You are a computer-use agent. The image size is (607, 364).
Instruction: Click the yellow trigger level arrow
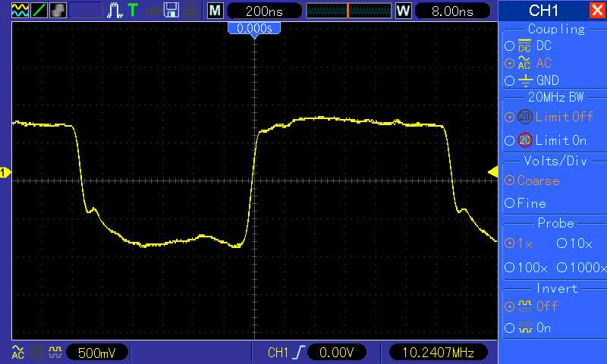coord(492,171)
